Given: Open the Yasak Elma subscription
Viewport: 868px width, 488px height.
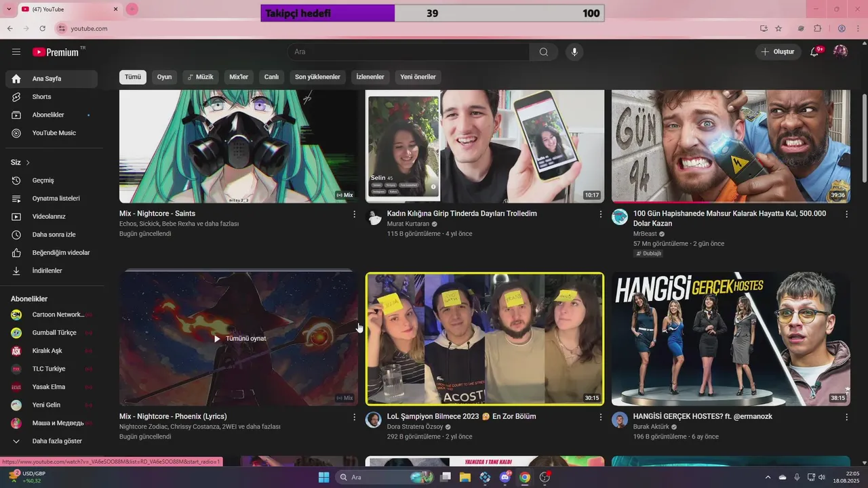Looking at the screenshot, I should coord(52,387).
